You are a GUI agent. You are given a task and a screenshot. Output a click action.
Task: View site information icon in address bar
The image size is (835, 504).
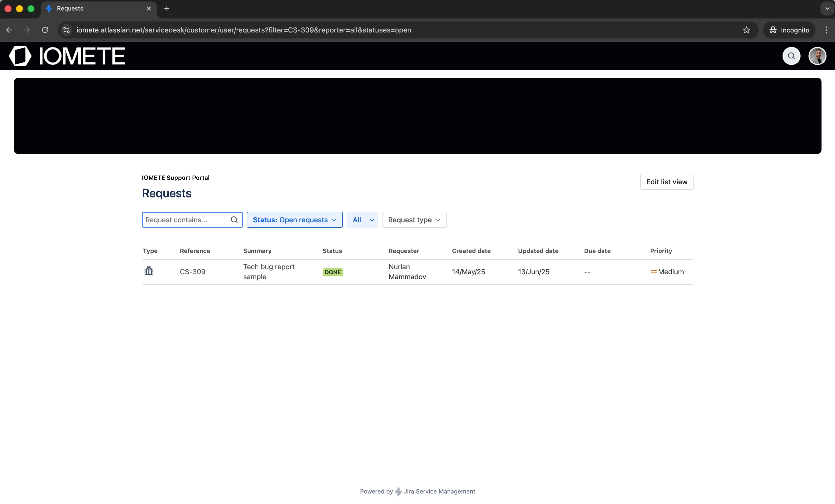click(67, 30)
